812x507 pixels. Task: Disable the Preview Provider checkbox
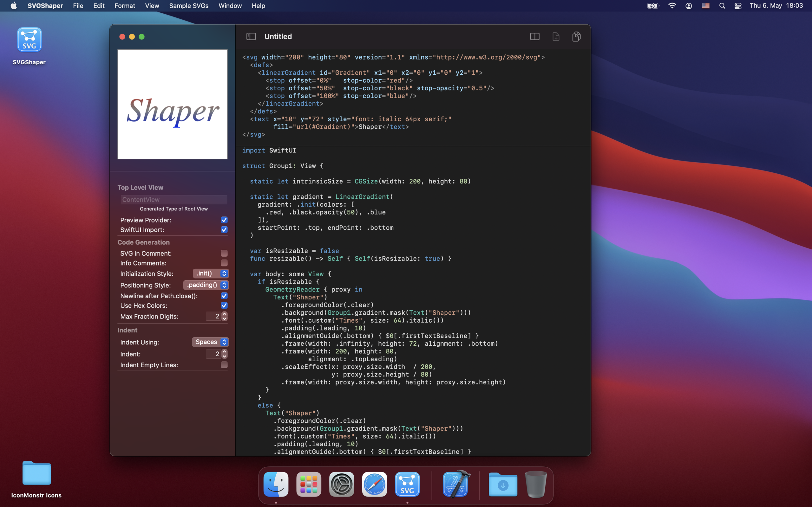click(x=224, y=220)
